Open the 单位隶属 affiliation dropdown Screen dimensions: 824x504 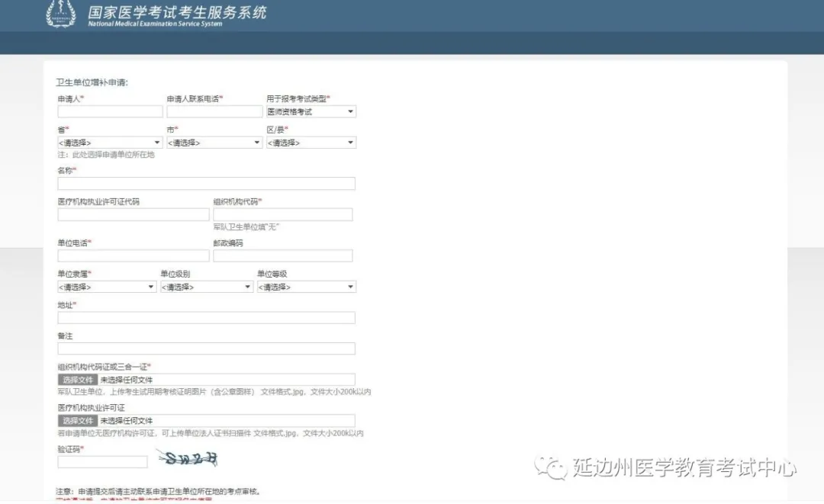tap(107, 287)
